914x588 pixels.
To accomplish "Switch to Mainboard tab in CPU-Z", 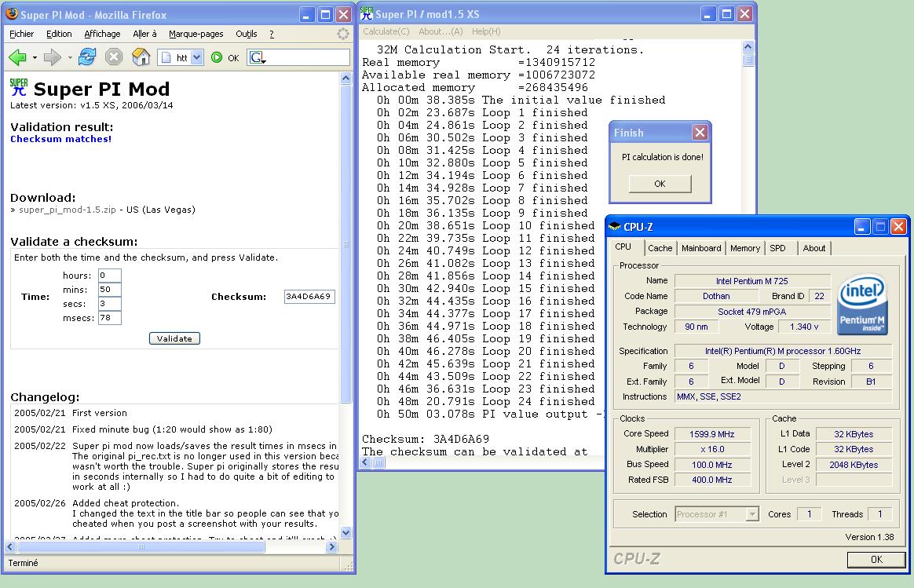I will (x=701, y=248).
